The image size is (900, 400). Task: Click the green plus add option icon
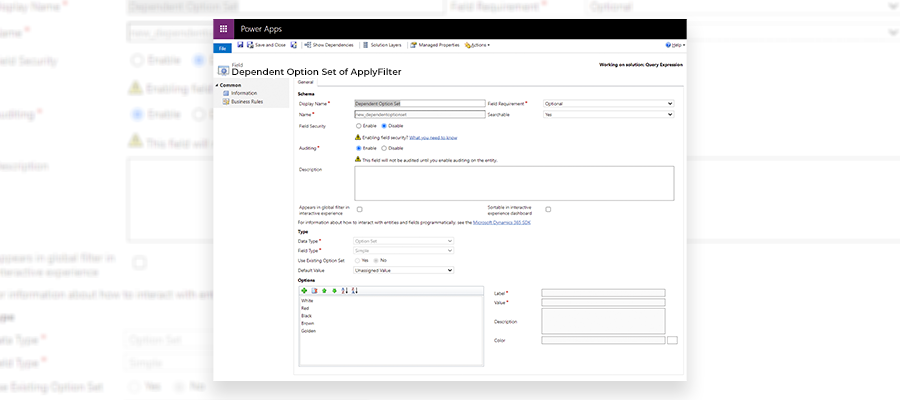304,291
